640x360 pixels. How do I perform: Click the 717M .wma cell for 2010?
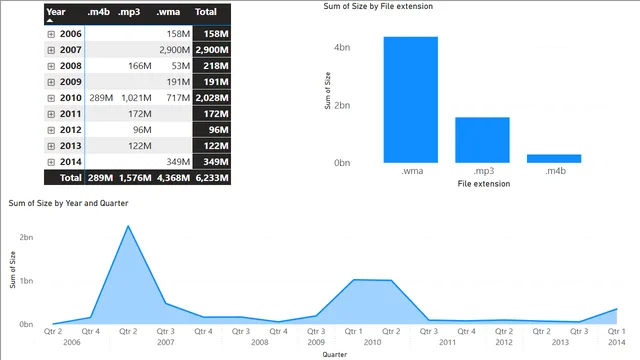coord(178,98)
